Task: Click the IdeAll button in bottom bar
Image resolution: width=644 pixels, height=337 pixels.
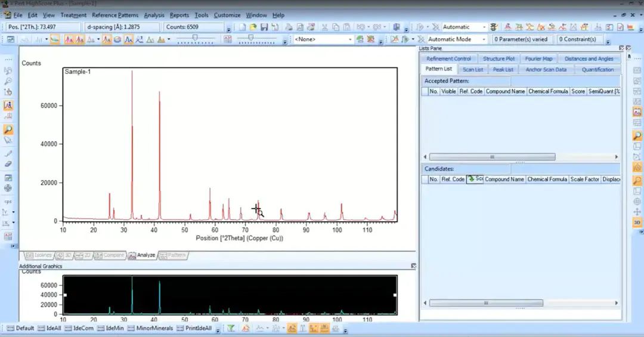Action: (50, 328)
